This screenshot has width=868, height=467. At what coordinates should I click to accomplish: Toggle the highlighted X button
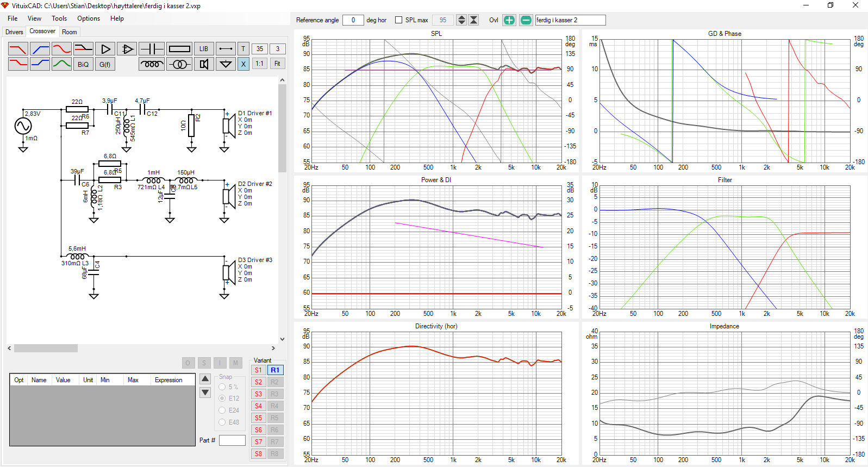click(243, 64)
